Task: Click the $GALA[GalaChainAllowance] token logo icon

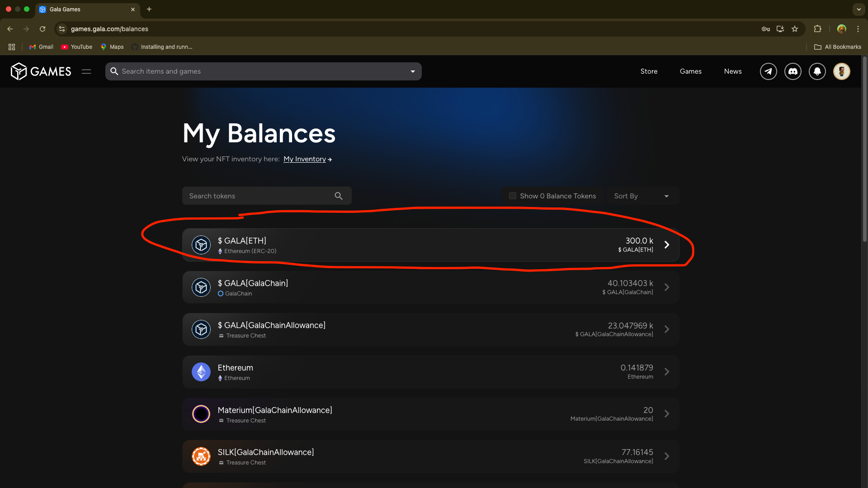Action: click(x=201, y=329)
